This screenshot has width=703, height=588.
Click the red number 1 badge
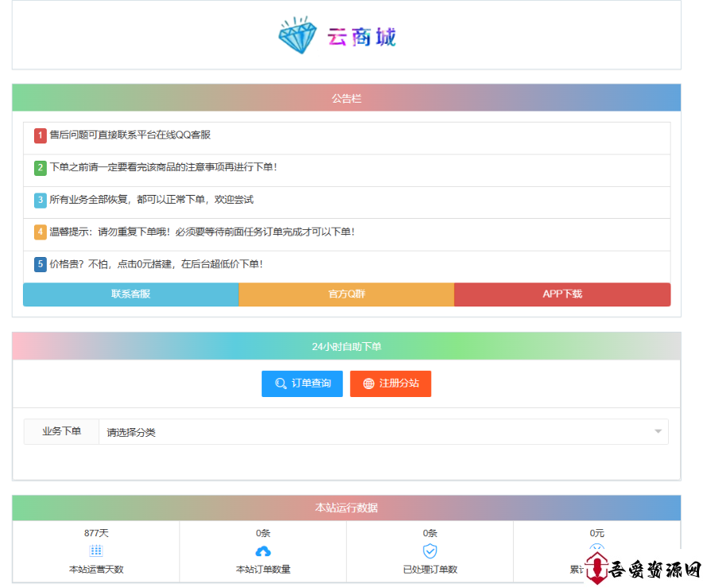pos(41,136)
